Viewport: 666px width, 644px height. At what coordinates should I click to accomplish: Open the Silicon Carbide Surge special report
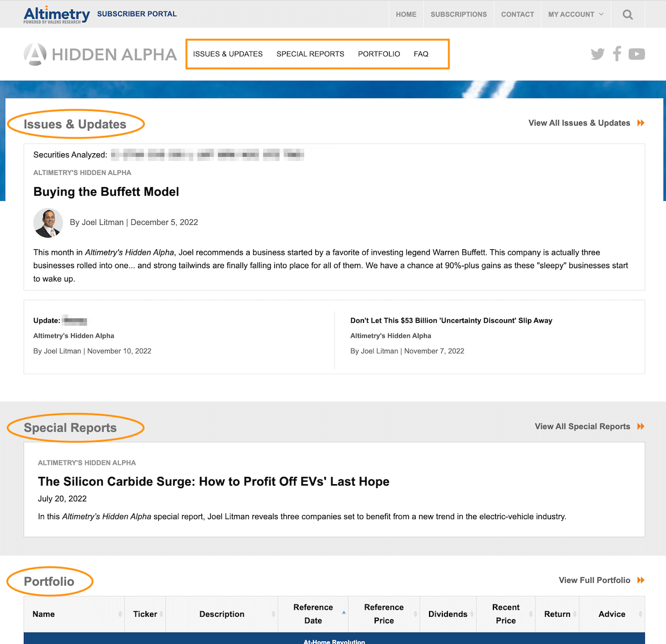(214, 482)
